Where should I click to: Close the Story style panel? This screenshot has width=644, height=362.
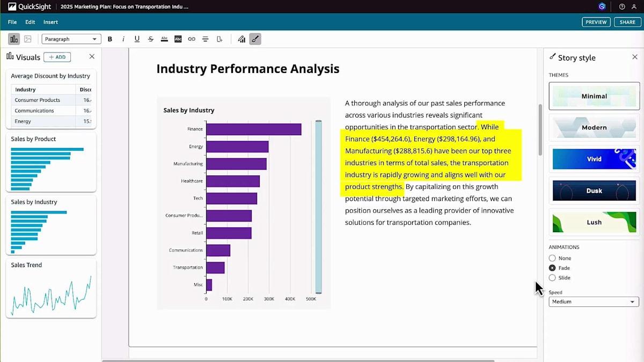[635, 57]
